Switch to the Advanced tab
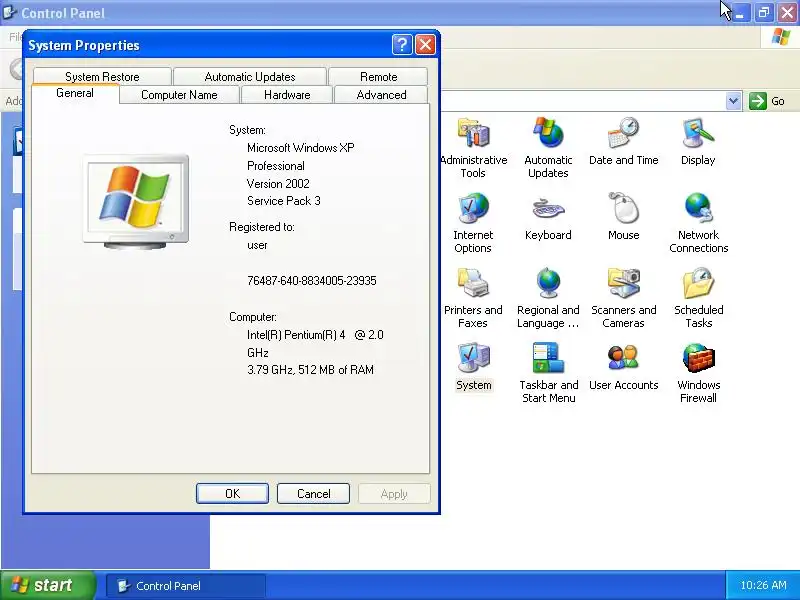 coord(381,95)
